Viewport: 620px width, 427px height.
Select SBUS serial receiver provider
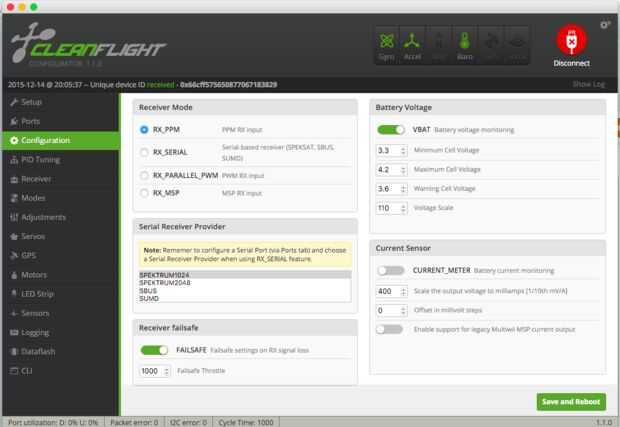[x=245, y=291]
